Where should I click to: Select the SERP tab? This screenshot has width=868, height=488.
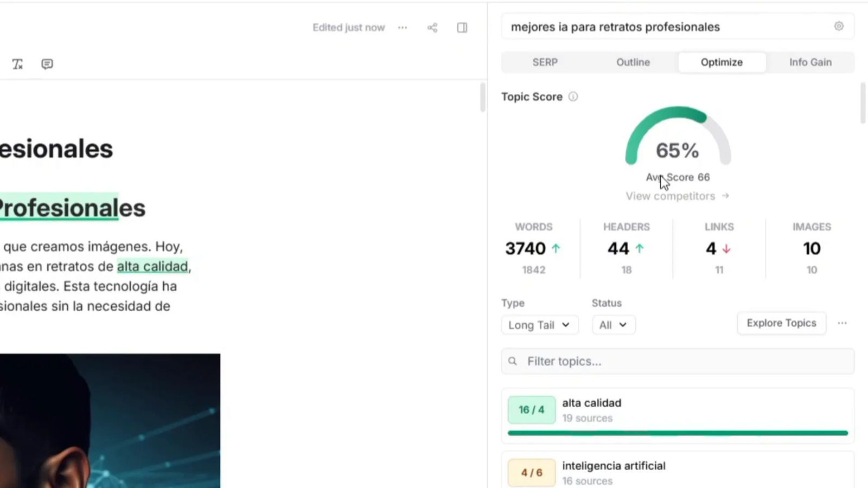click(545, 62)
